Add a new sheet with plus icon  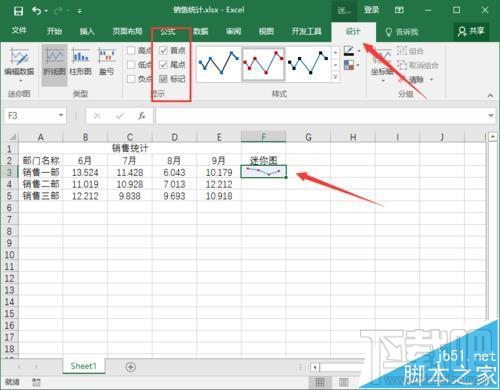tap(131, 367)
